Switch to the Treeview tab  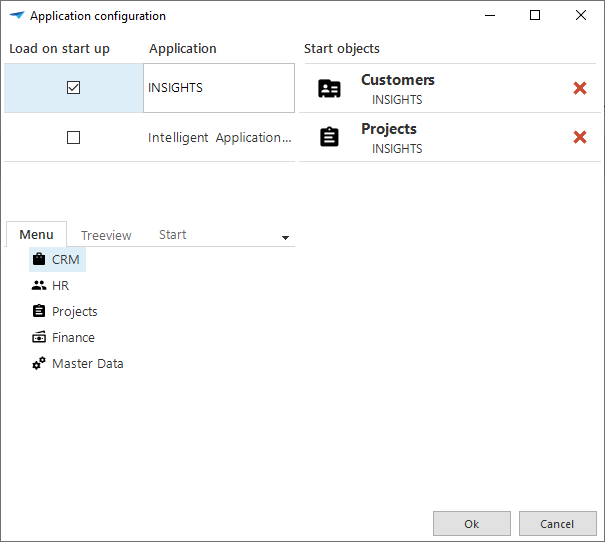point(106,235)
